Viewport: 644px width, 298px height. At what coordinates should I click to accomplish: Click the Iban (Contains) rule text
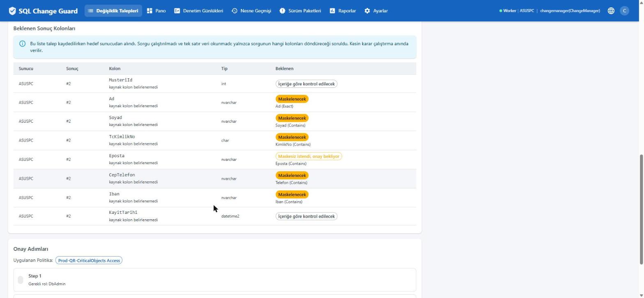289,202
